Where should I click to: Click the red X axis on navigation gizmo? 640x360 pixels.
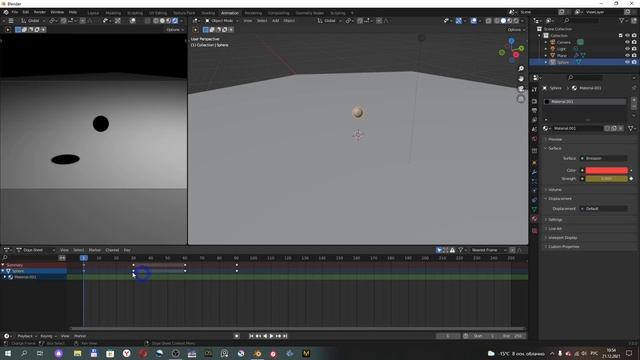coord(516,55)
